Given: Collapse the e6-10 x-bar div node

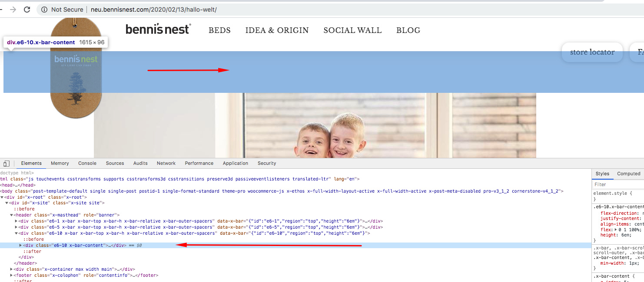Looking at the screenshot, I should click(x=16, y=233).
